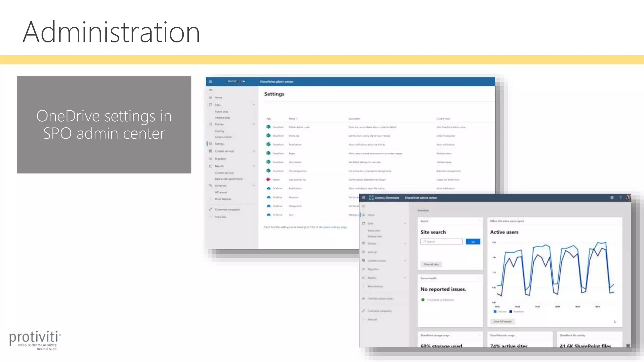Open OneDrive admin center link in Contoso sidebar
This screenshot has width=644, height=362.
click(x=380, y=299)
